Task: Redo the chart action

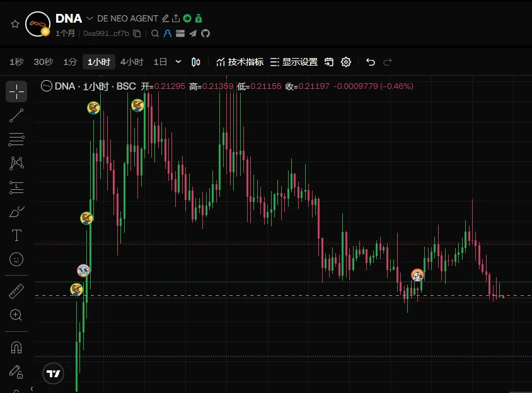Action: pos(388,62)
